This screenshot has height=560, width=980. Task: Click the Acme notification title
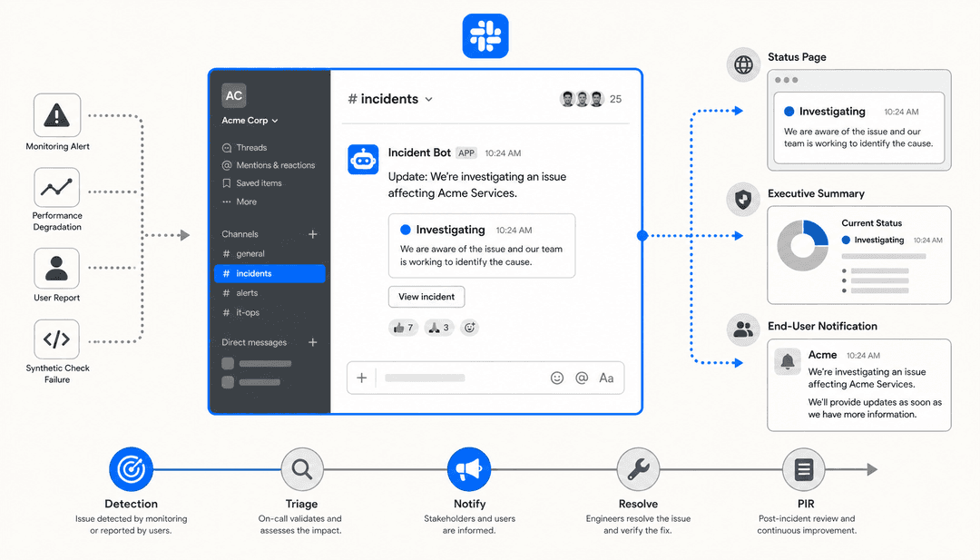822,355
